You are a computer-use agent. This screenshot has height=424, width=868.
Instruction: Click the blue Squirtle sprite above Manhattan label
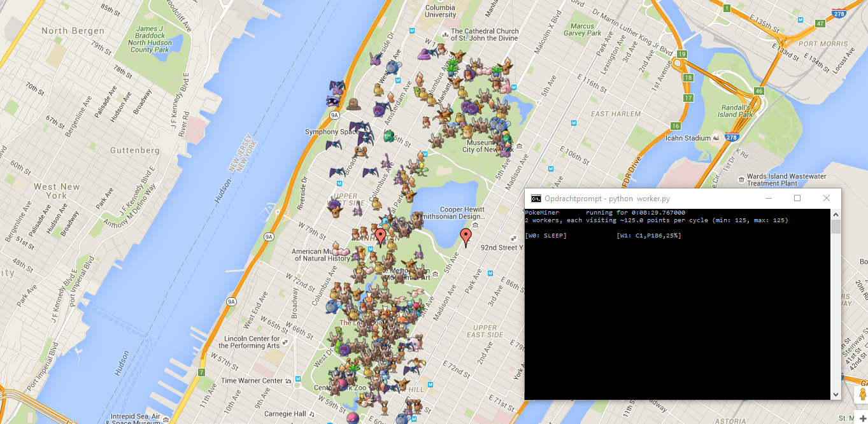[x=385, y=223]
